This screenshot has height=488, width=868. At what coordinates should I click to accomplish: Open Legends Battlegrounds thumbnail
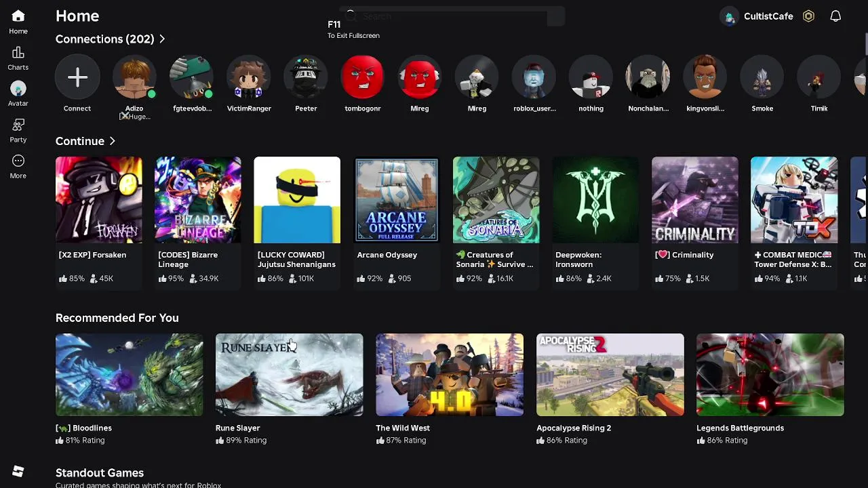click(x=770, y=375)
